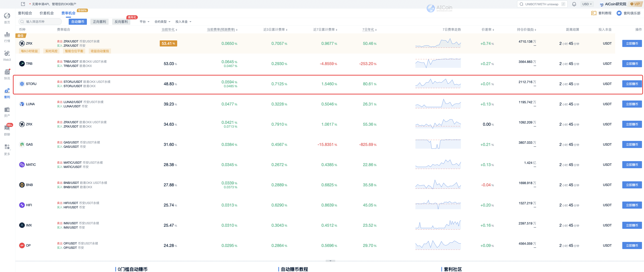
Task: Click 立即赚币 for the STORJ row
Action: pos(632,84)
